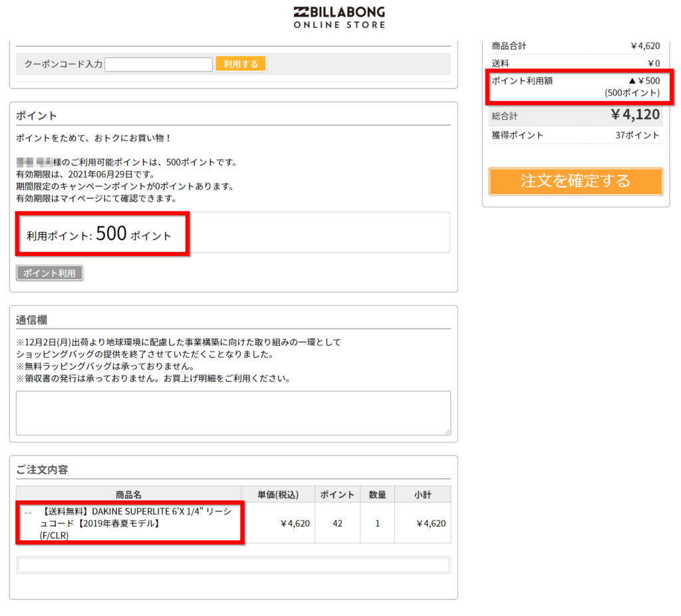Screen dimensions: 681x616
Task: Click the 通信欄 section heading
Action: click(x=31, y=320)
